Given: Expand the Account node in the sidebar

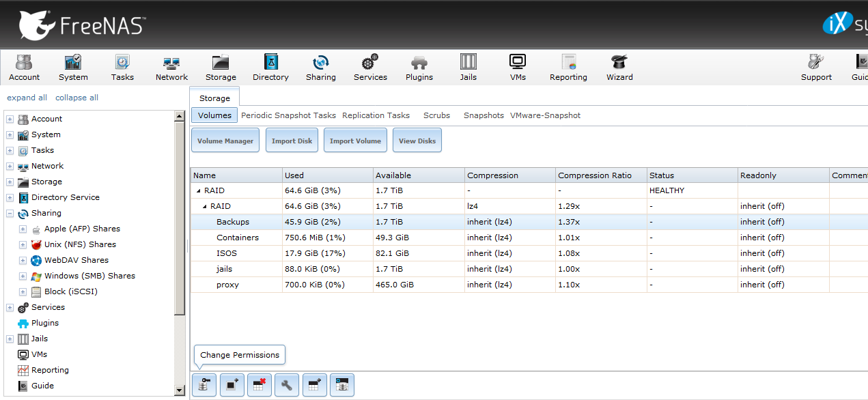Looking at the screenshot, I should [10, 119].
